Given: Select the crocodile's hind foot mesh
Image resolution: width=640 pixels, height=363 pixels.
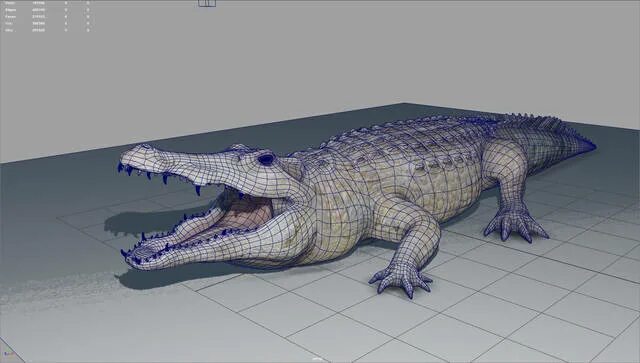Looking at the screenshot, I should tap(516, 225).
